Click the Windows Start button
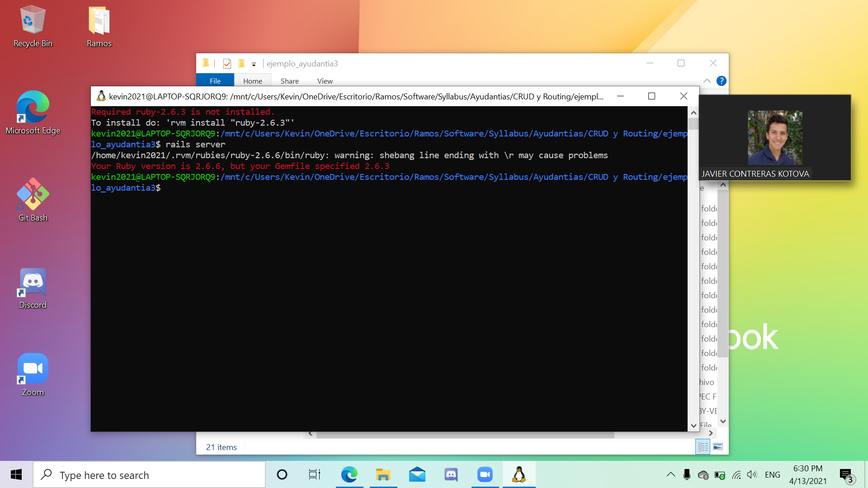 tap(16, 474)
